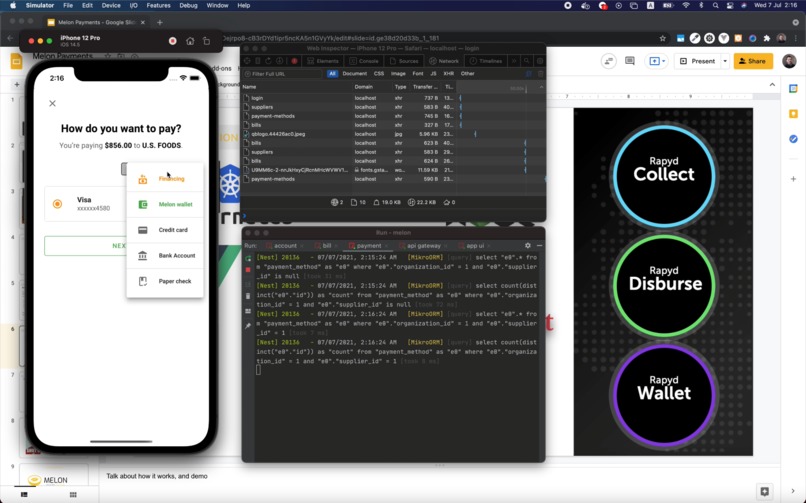Screen dimensions: 806x503
Task: Open the comment history icon in Slides
Action: click(630, 61)
